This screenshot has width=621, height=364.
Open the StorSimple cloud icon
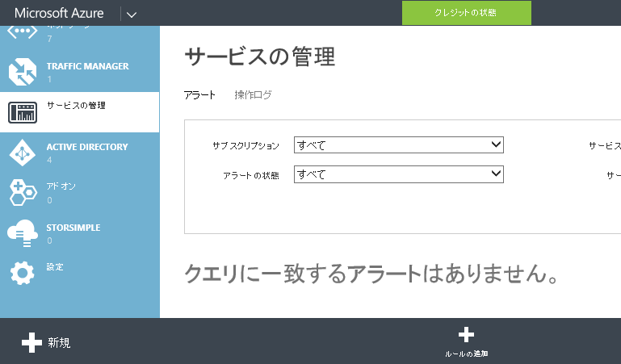tap(23, 233)
